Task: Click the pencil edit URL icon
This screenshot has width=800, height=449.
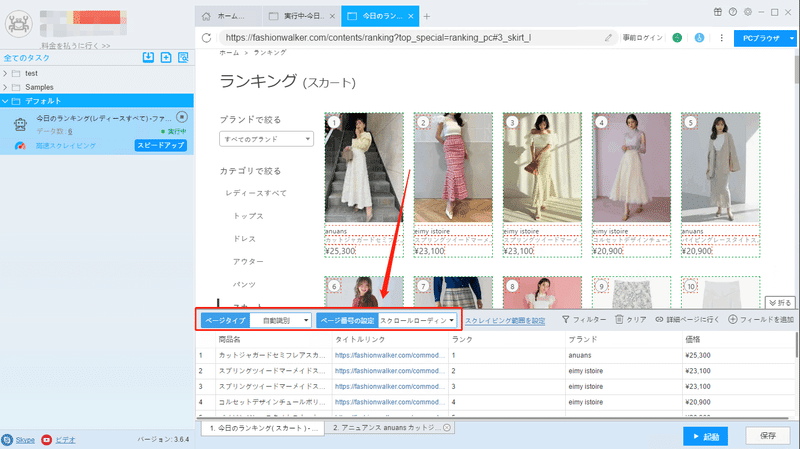Action: [x=608, y=38]
